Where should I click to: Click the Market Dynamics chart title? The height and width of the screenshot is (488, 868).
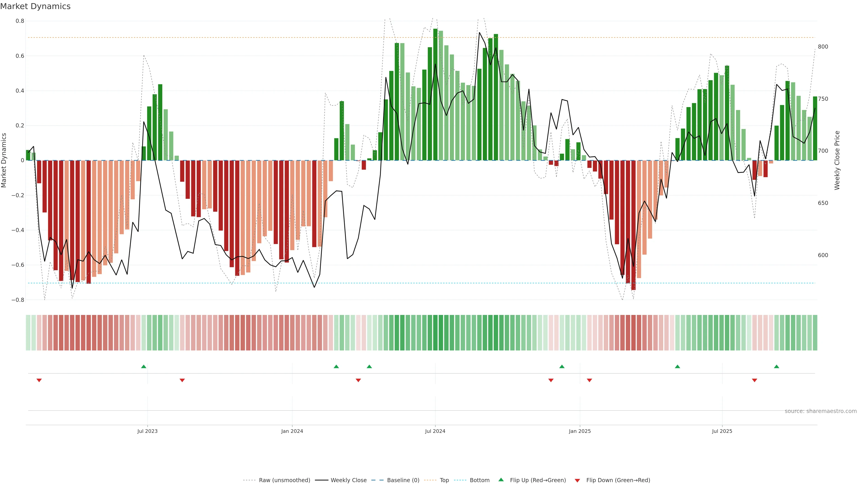pyautogui.click(x=35, y=6)
